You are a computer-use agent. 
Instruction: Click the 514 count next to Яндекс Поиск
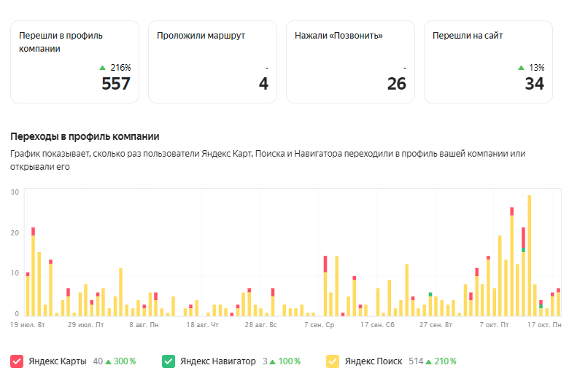(416, 361)
